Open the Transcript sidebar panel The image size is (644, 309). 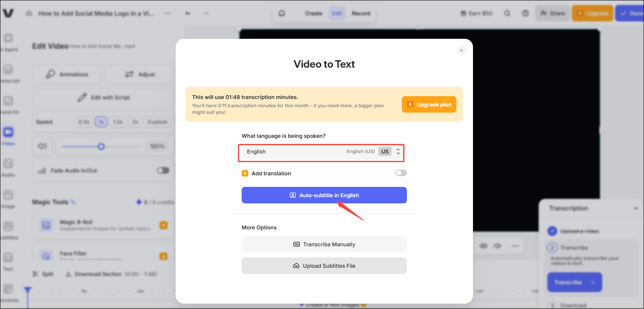pyautogui.click(x=8, y=73)
